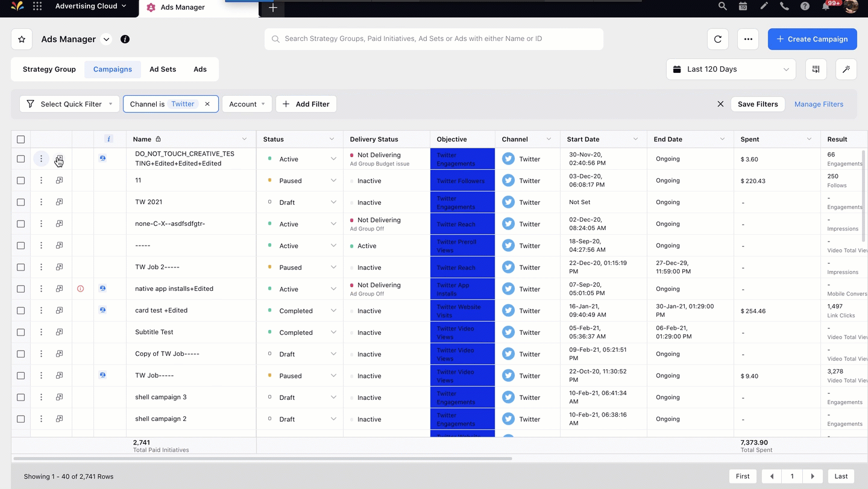Select the none-C-X--asdfsdfgtr- row checkbox
The image size is (868, 489).
coord(20,224)
